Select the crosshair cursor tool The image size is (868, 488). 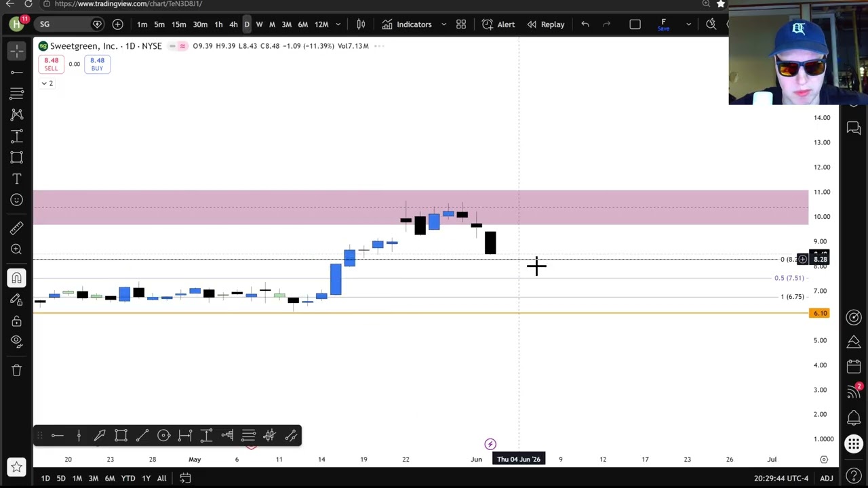[x=17, y=51]
